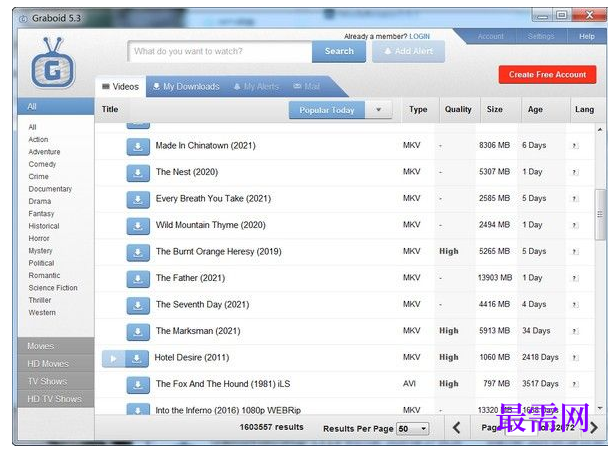This screenshot has height=449, width=608.
Task: Play Hotel Desire (2011) preview
Action: coord(113,359)
